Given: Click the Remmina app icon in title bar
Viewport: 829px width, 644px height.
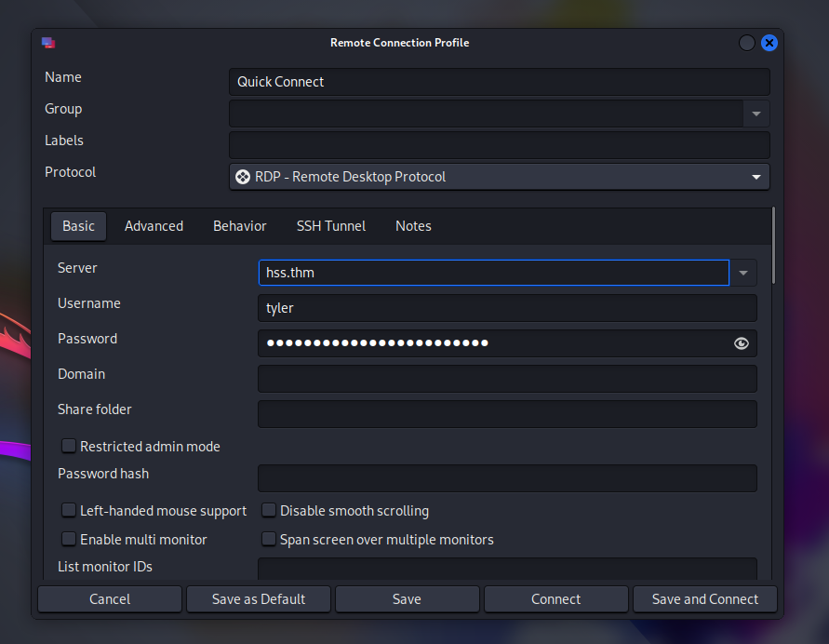Looking at the screenshot, I should [48, 43].
